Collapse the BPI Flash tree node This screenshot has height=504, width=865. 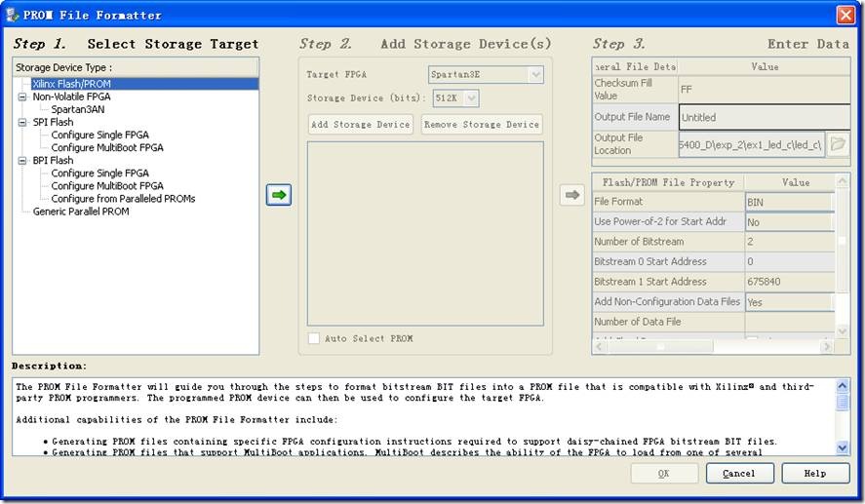22,161
